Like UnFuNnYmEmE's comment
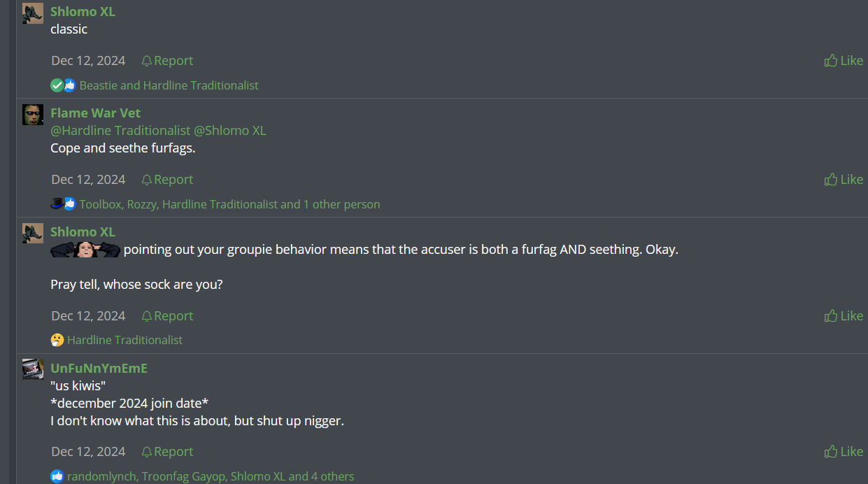Viewport: 868px width, 484px height. click(844, 452)
